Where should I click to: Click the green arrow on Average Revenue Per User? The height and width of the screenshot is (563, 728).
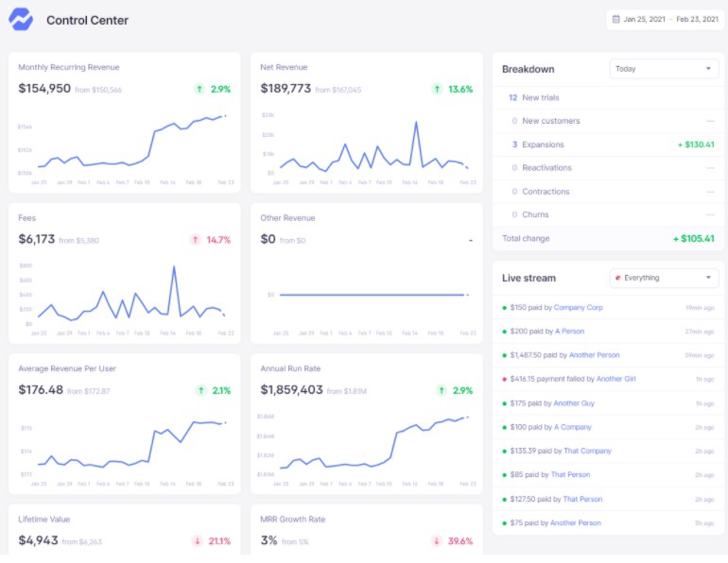tap(199, 390)
